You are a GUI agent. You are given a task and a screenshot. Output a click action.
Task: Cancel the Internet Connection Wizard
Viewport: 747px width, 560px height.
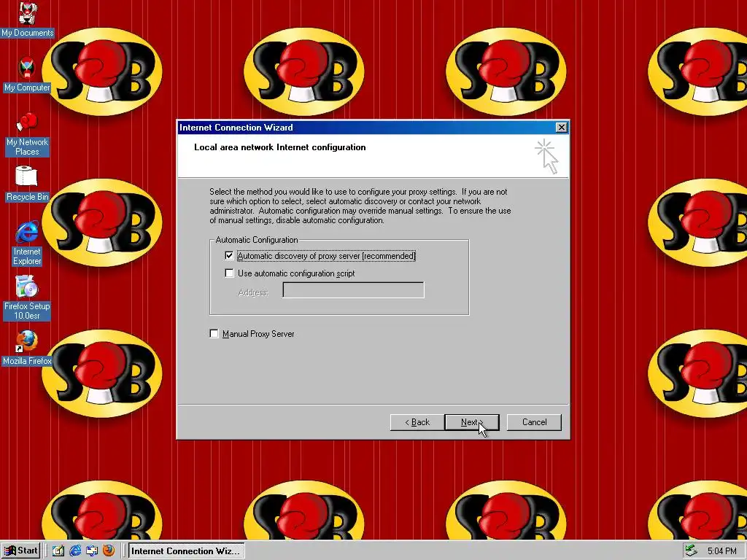point(534,422)
